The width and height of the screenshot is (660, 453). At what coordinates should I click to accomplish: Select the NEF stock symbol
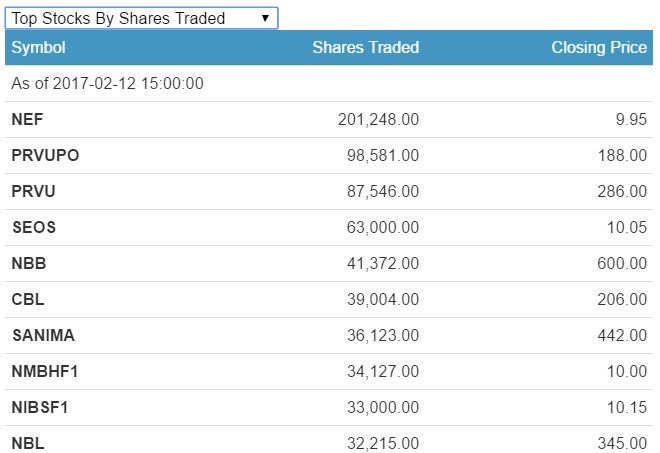(x=27, y=119)
